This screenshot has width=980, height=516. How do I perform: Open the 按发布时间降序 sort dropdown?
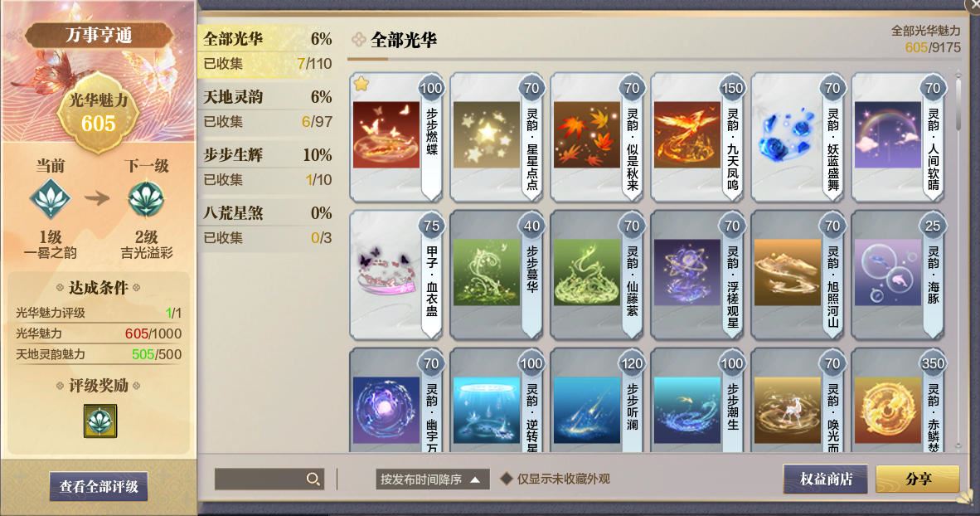pos(433,479)
